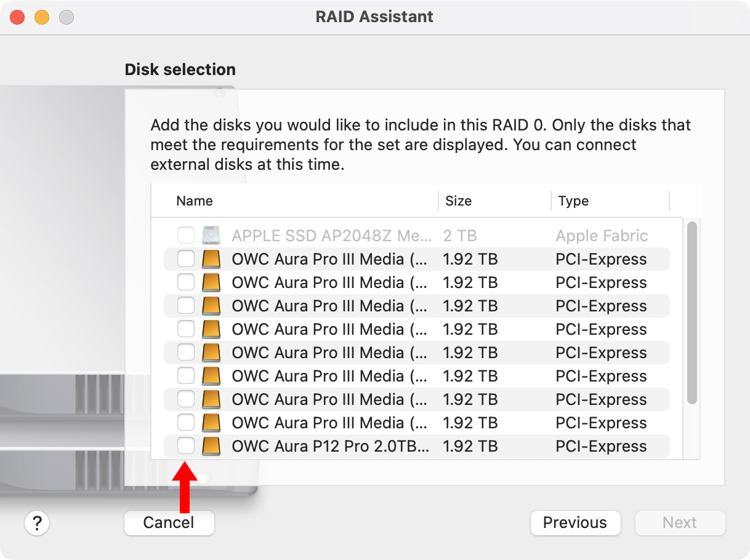750x560 pixels.
Task: Click the second OWC Aura Pro III drive icon
Action: coord(211,282)
